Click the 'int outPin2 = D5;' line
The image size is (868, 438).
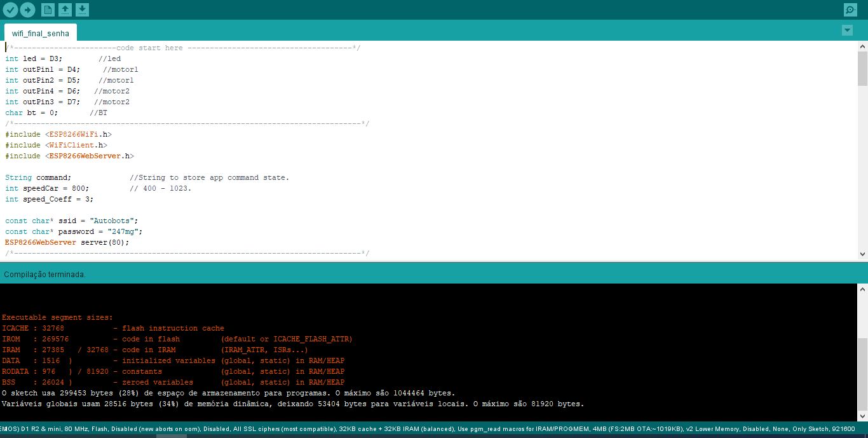[69, 80]
